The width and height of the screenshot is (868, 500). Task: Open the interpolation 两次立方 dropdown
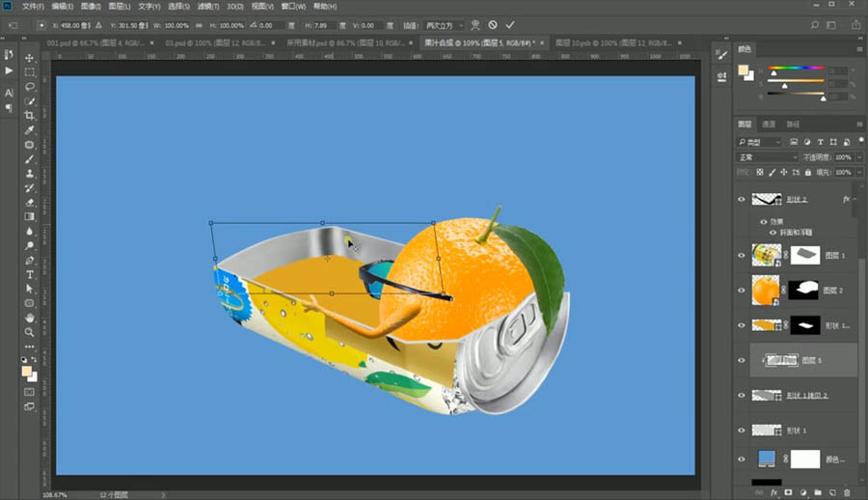446,24
